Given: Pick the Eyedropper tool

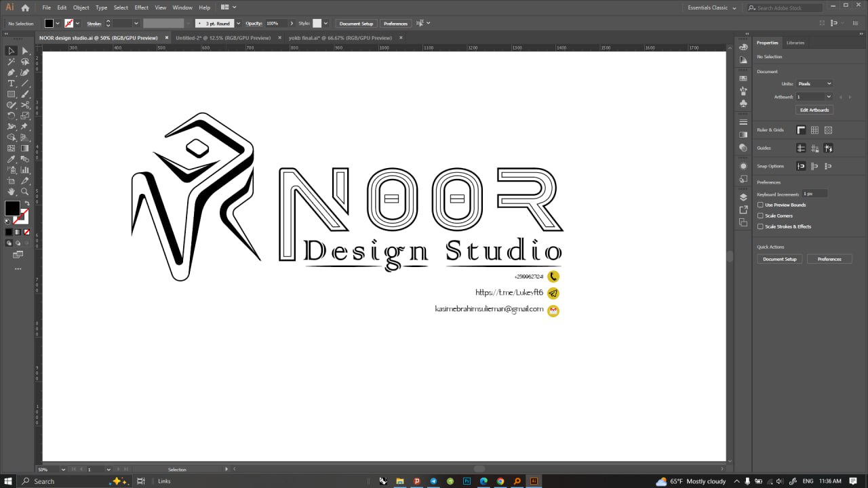Looking at the screenshot, I should [x=11, y=159].
